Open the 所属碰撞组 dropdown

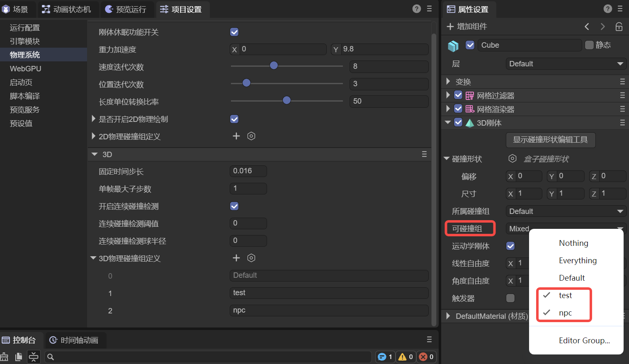pyautogui.click(x=566, y=211)
